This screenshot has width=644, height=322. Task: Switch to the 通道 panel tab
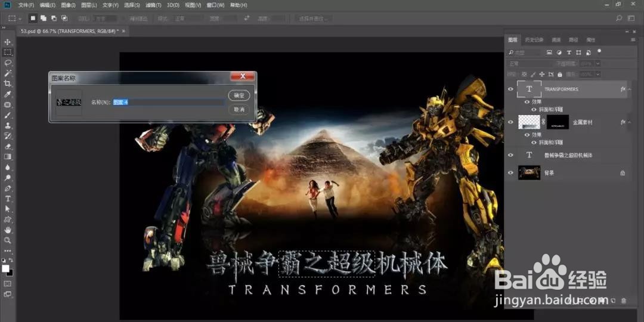[x=556, y=40]
